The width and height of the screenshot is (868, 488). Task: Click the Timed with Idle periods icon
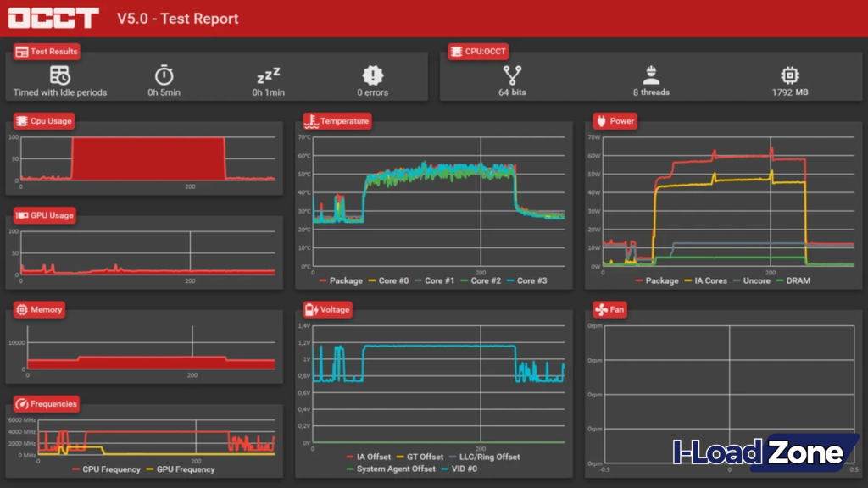(x=60, y=75)
